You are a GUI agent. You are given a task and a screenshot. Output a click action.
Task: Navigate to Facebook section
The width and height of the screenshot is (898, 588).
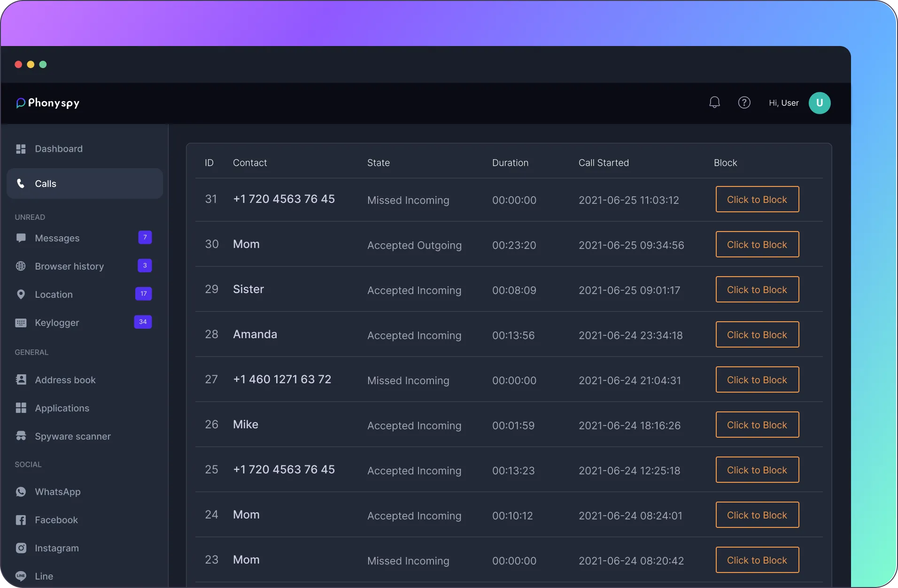[x=56, y=520]
